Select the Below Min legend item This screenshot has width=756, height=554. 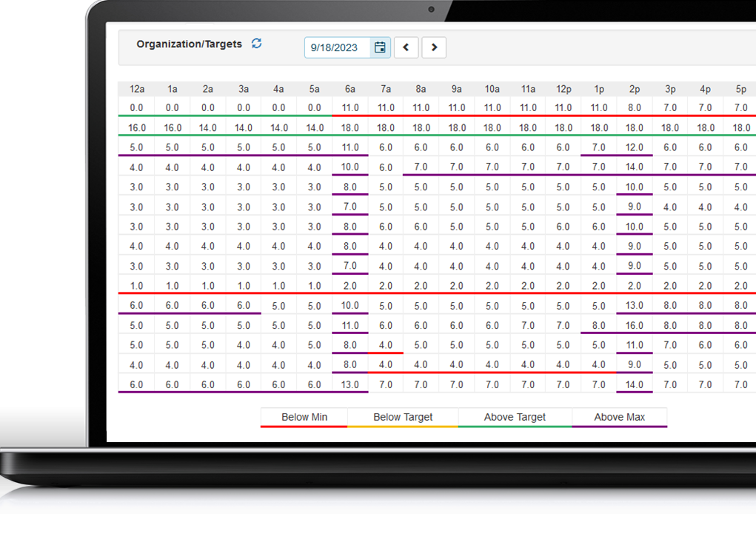point(304,417)
